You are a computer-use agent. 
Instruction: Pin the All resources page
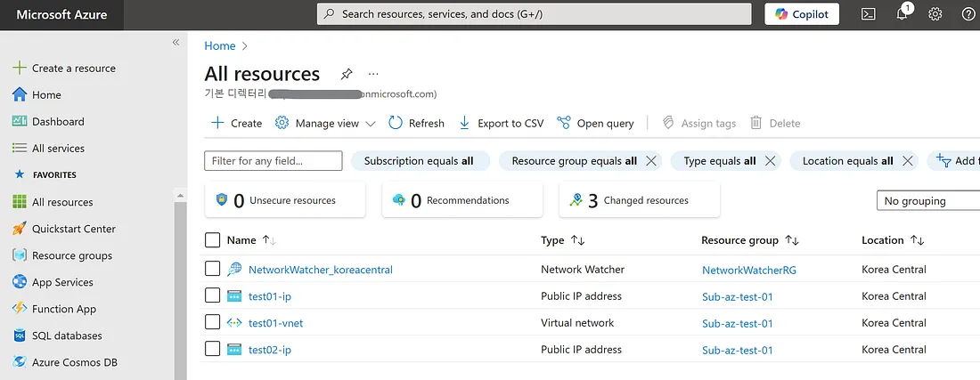pyautogui.click(x=346, y=74)
